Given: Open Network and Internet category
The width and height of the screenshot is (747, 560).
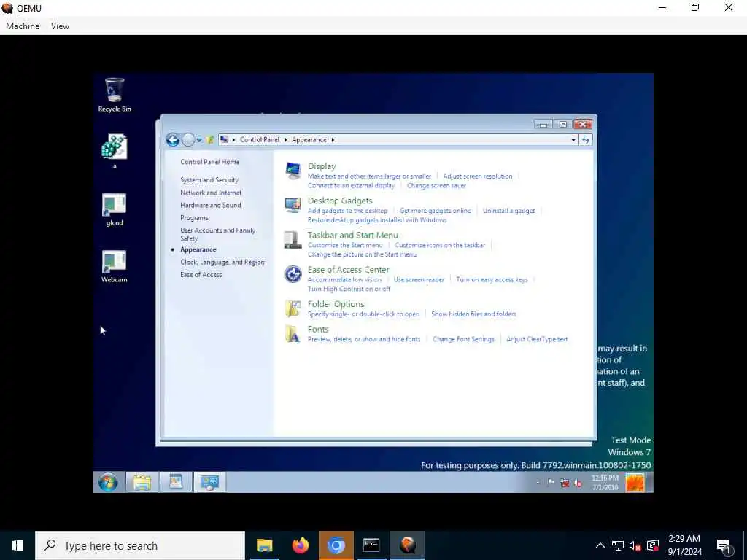Looking at the screenshot, I should coord(211,192).
